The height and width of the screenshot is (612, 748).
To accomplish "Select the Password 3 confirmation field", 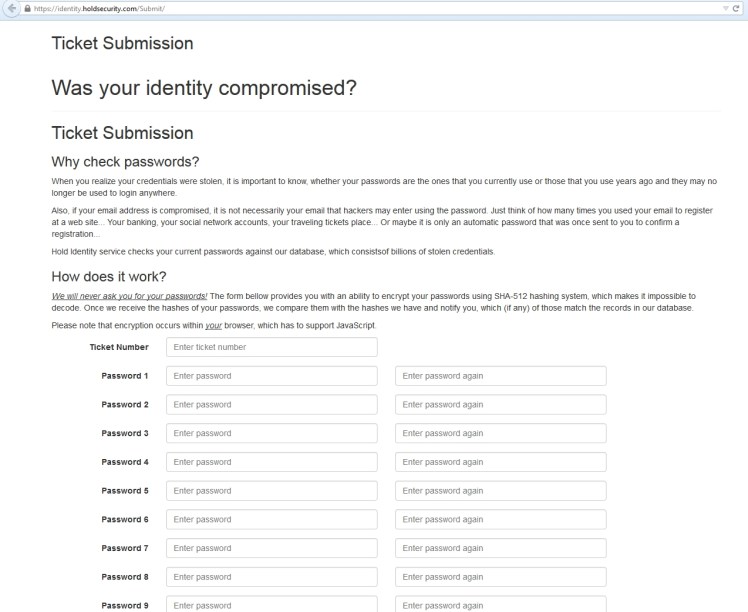I will point(500,434).
